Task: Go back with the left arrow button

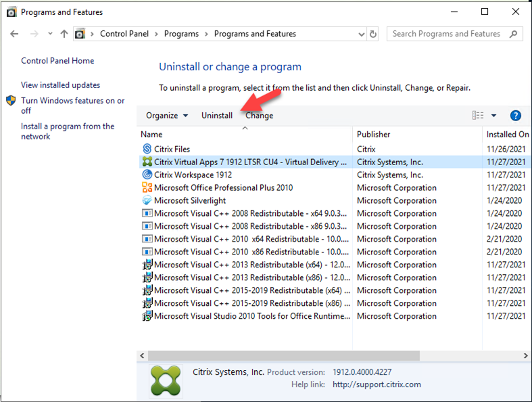Action: pyautogui.click(x=14, y=34)
